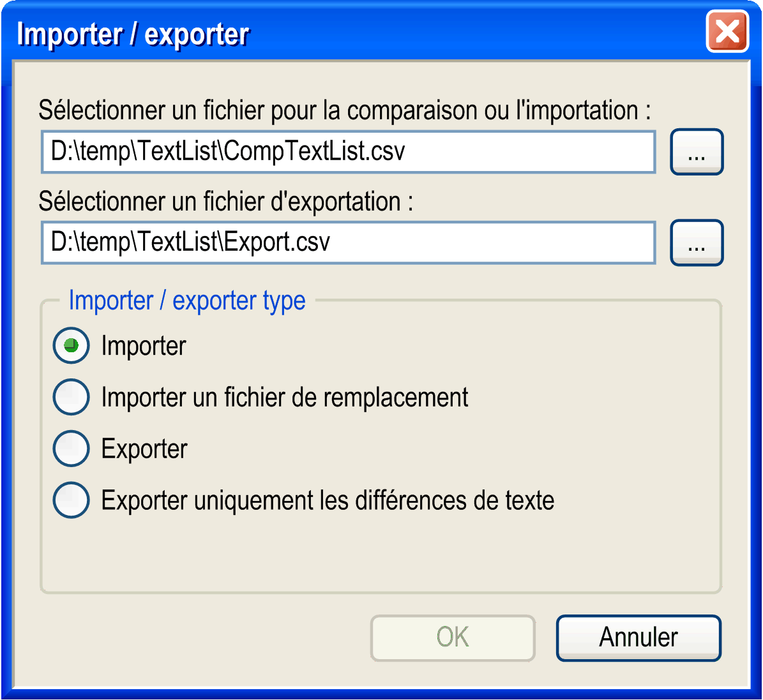
Task: Click the text Importer un fichier de remplacement
Action: (x=285, y=398)
